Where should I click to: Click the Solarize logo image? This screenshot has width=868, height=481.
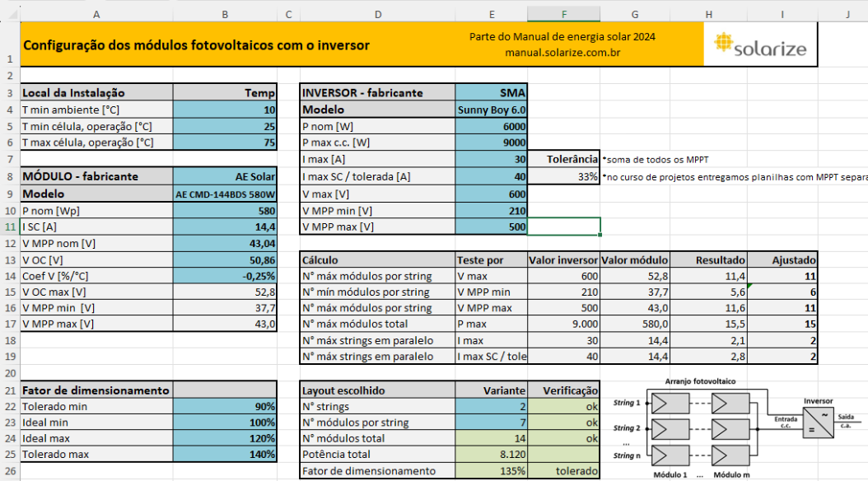click(x=760, y=44)
